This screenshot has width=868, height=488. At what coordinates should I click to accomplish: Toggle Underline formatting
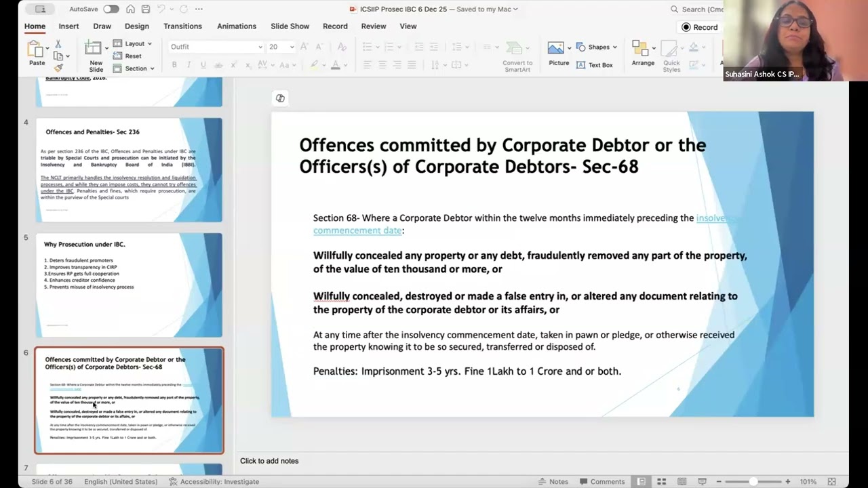(202, 65)
